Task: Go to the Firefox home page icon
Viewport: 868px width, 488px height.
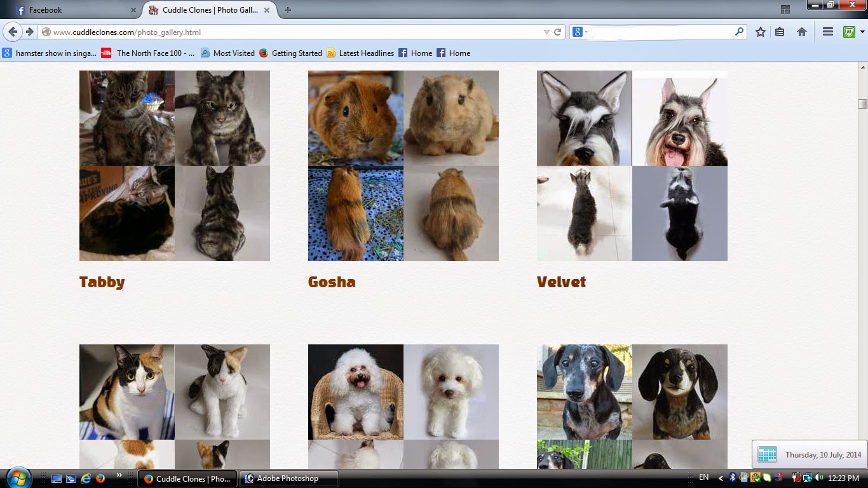Action: pos(802,32)
